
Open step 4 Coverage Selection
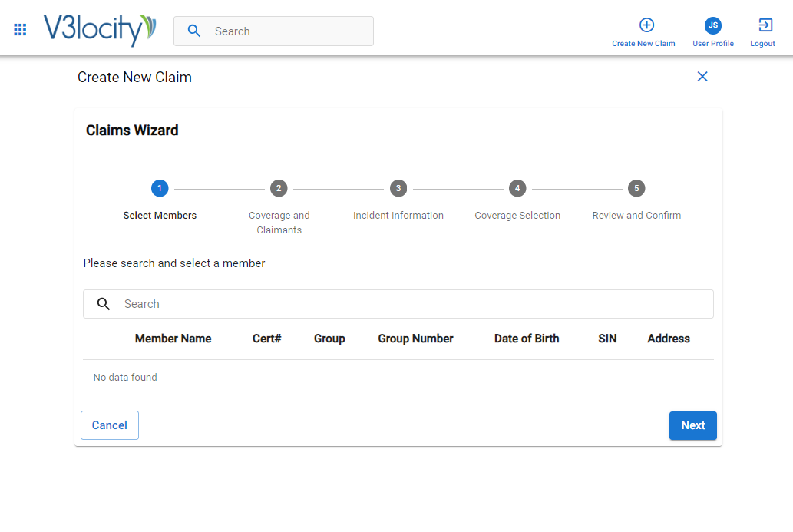coord(517,189)
